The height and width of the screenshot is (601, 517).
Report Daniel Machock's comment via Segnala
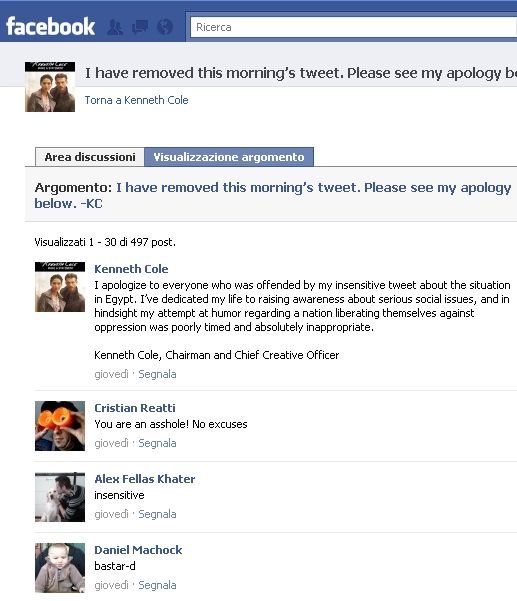point(157,585)
